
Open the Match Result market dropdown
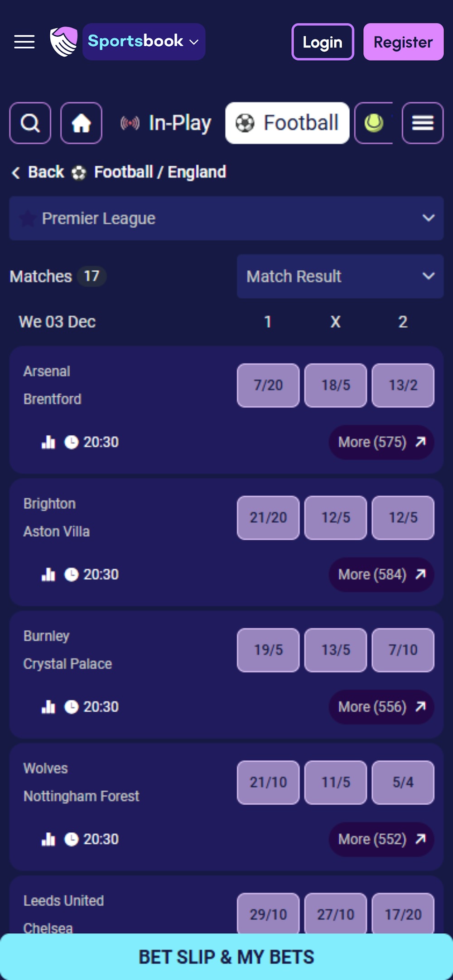click(x=340, y=276)
